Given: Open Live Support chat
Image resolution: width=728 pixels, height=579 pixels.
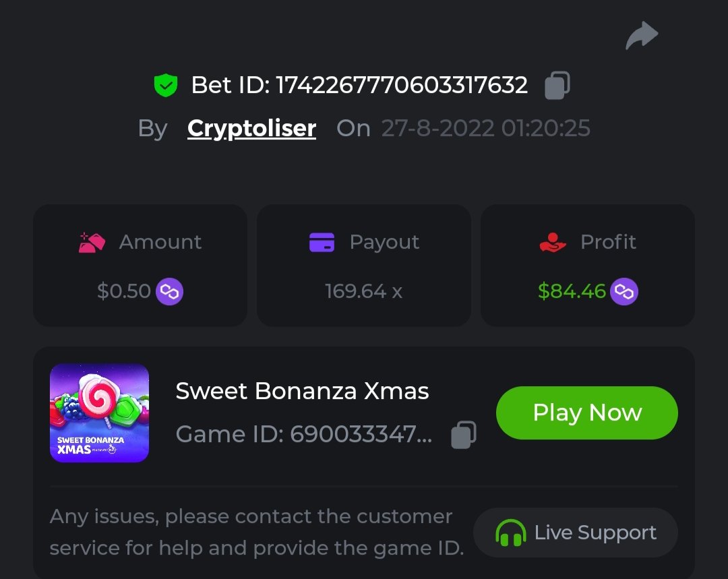Looking at the screenshot, I should 575,533.
